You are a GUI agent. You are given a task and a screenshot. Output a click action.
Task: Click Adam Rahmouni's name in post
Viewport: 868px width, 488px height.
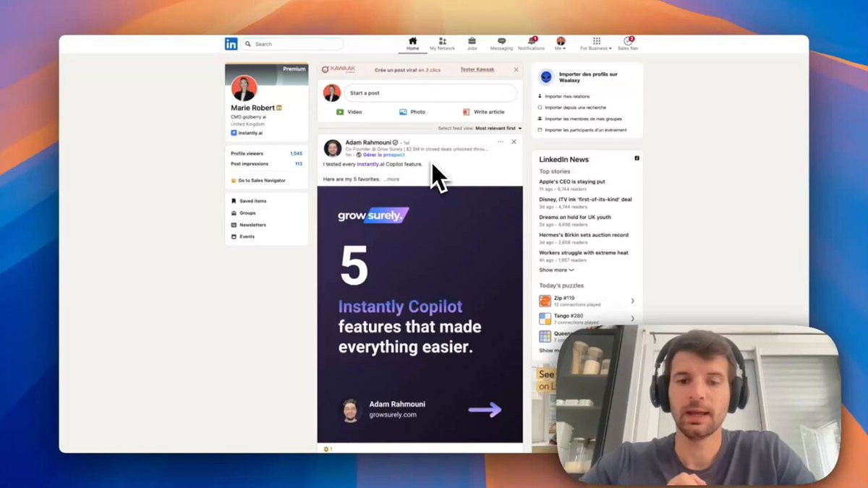point(367,142)
